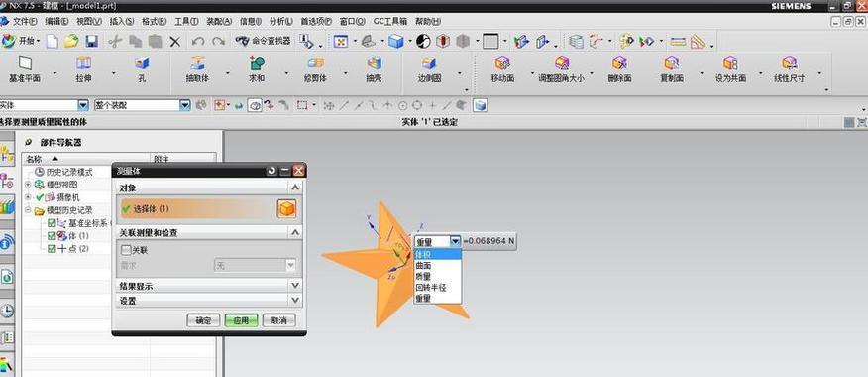Collapse the 对象 section in dialog
868x377 pixels.
pyautogui.click(x=295, y=188)
